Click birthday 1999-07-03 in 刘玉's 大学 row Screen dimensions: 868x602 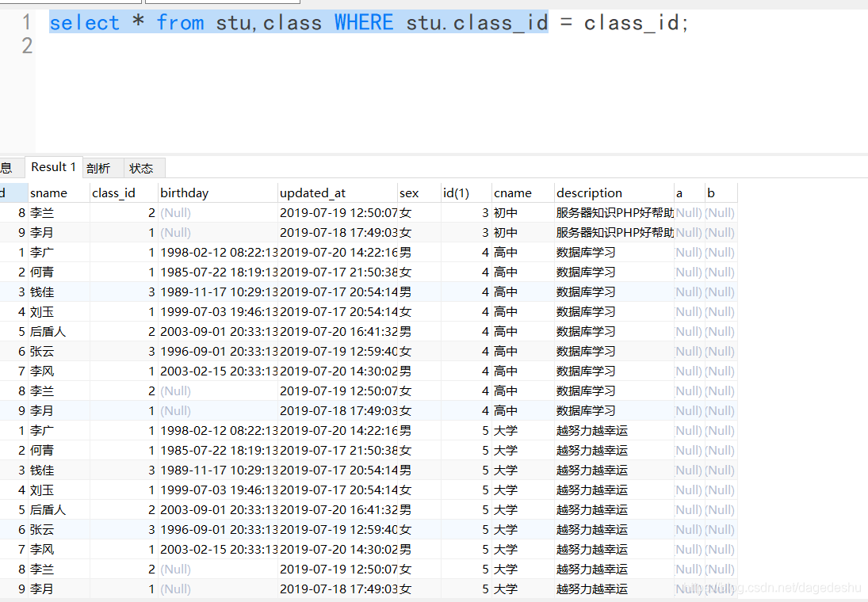pos(219,490)
